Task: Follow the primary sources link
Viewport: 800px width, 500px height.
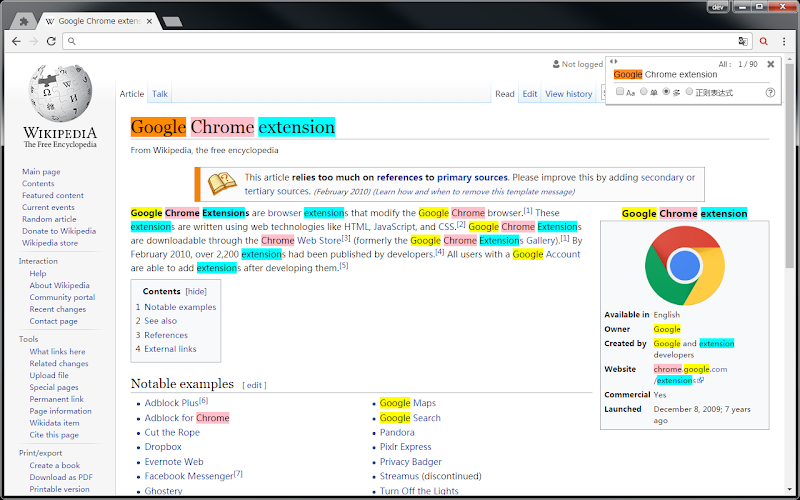Action: [x=472, y=178]
